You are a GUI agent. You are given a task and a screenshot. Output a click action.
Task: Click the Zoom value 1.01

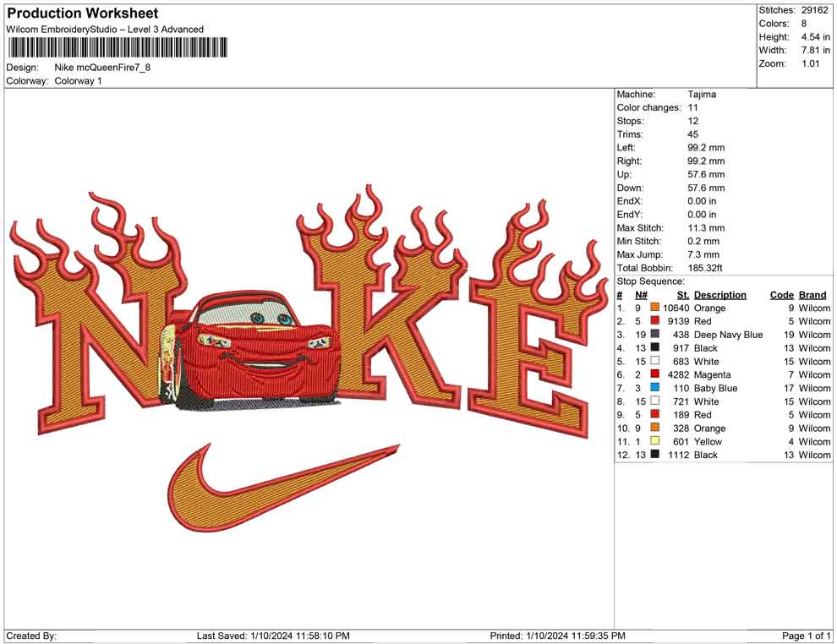(810, 63)
